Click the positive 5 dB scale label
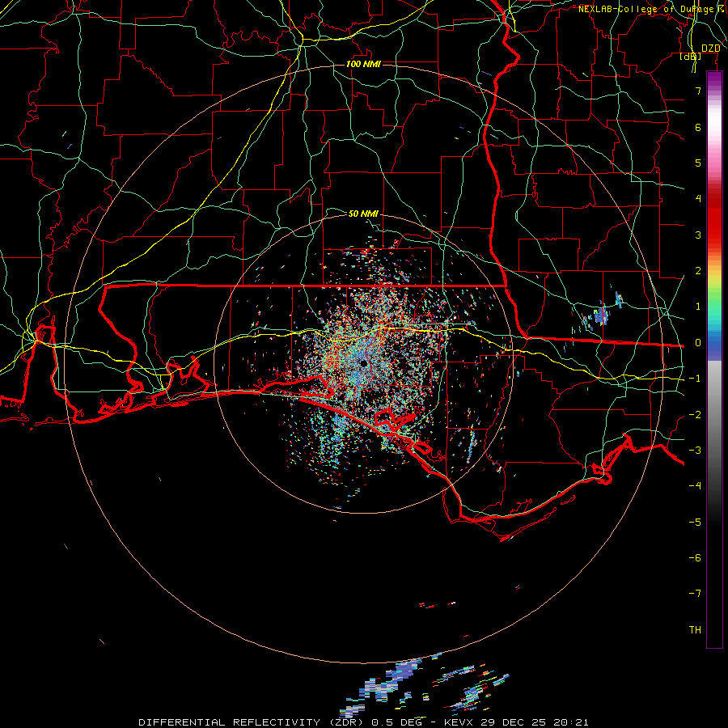The width and height of the screenshot is (728, 728). coord(698,163)
